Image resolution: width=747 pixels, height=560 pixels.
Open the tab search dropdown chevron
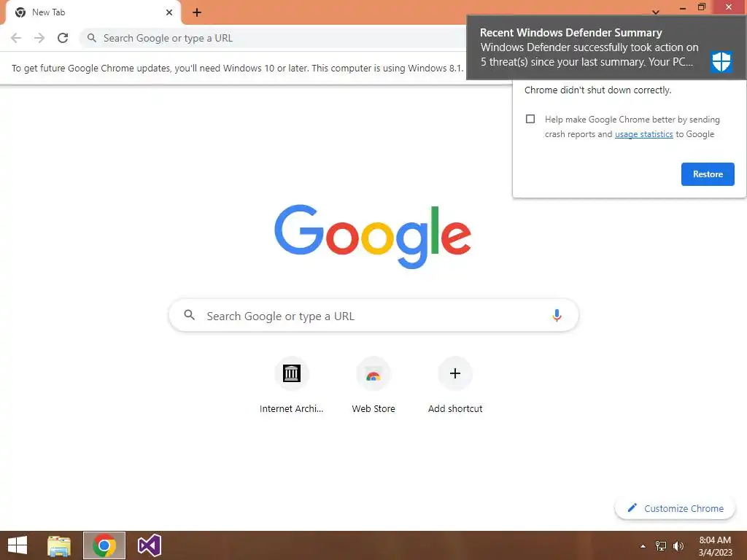coord(656,12)
